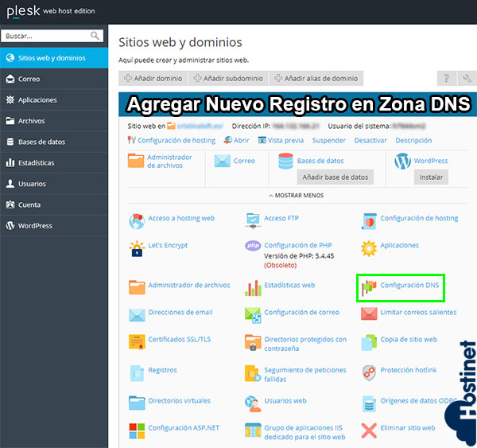Image resolution: width=477 pixels, height=448 pixels.
Task: Click Añadir dominio button
Action: pyautogui.click(x=153, y=78)
